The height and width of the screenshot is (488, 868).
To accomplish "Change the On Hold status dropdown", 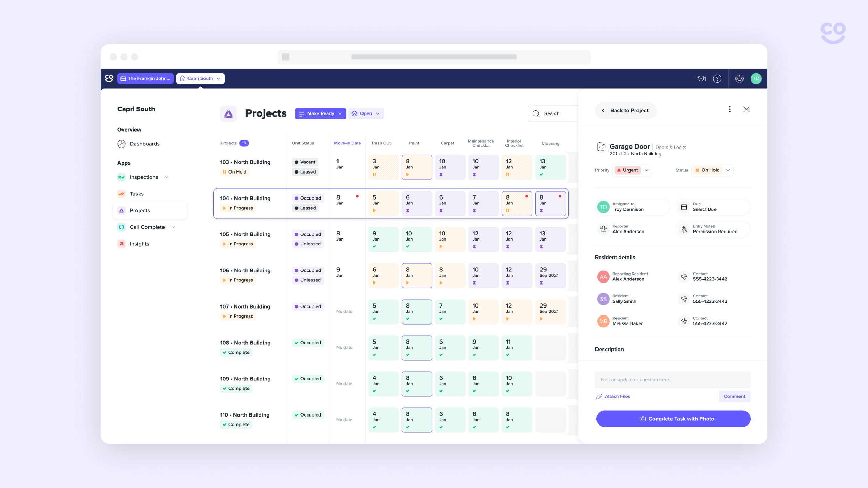I will 712,170.
